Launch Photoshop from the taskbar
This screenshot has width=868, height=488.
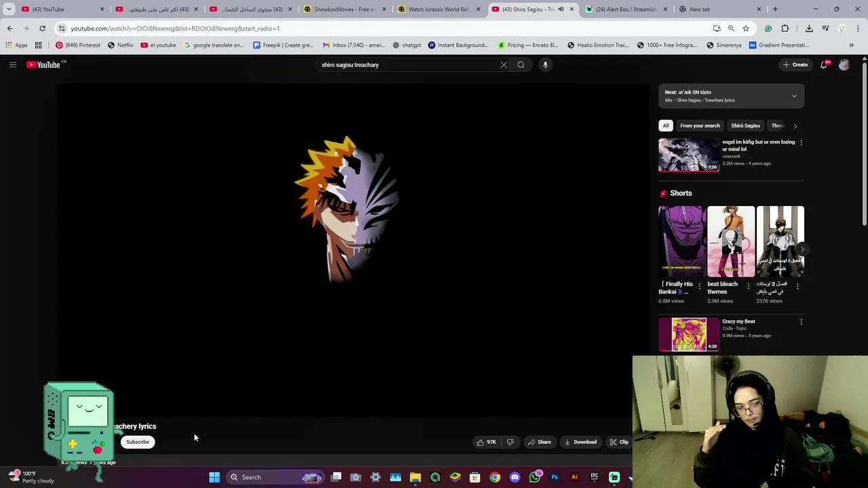(x=555, y=477)
